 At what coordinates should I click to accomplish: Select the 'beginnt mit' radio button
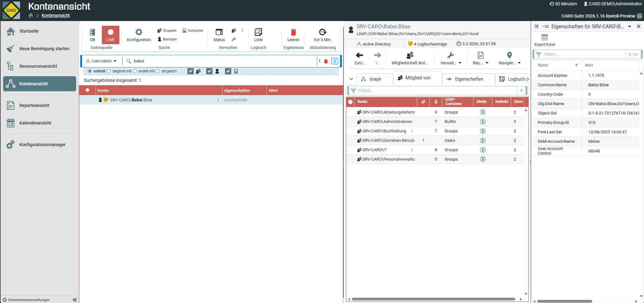(109, 71)
